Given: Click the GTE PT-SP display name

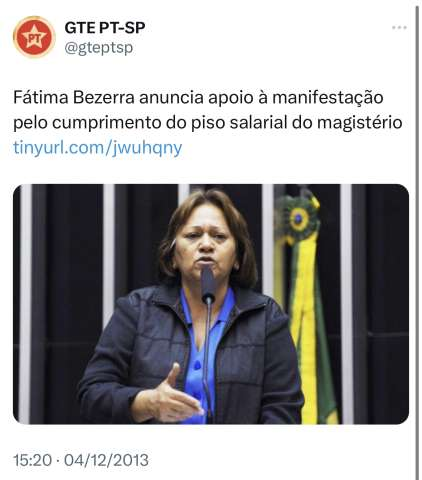Looking at the screenshot, I should coord(105,28).
